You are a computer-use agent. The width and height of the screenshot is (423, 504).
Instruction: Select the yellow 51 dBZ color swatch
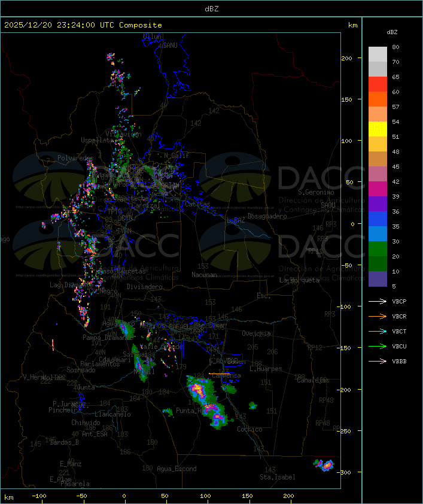[x=378, y=129]
